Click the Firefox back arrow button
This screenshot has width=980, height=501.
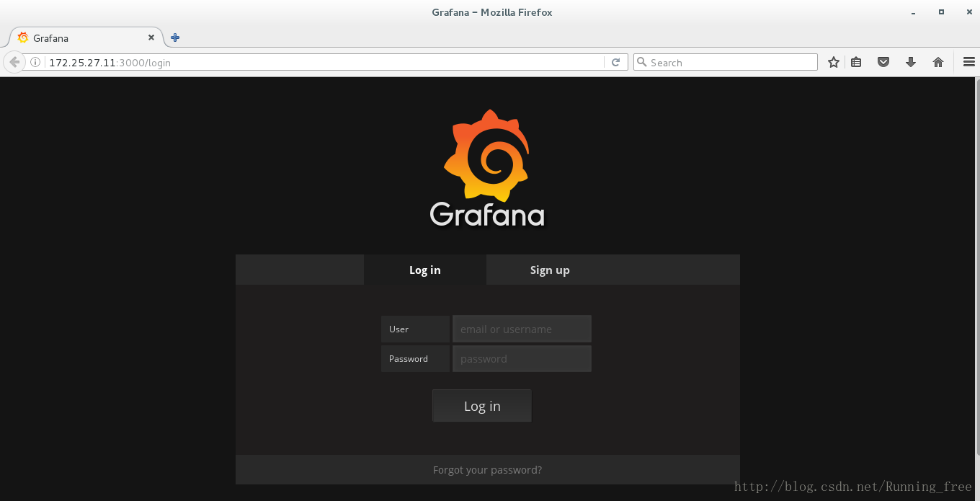[x=14, y=63]
